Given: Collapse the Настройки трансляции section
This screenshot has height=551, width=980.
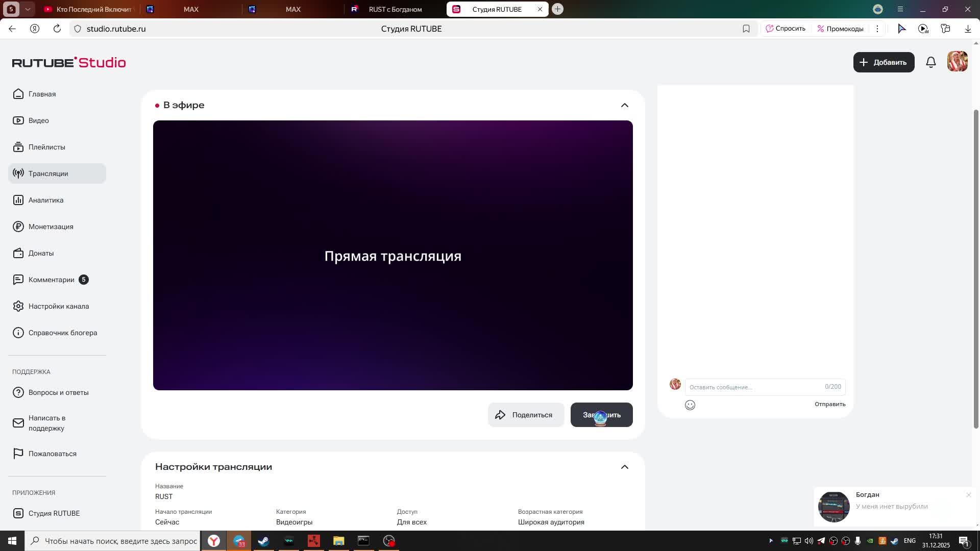Looking at the screenshot, I should pos(624,467).
